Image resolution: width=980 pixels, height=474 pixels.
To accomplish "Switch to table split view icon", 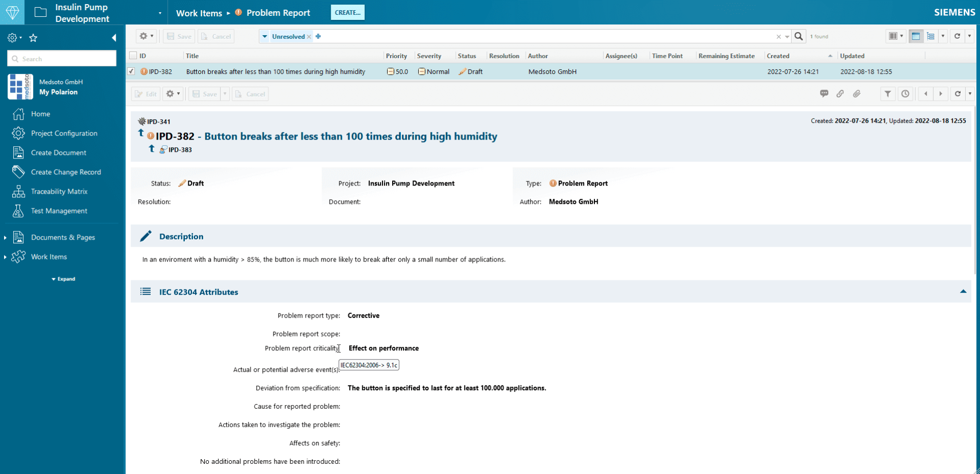I will [916, 36].
